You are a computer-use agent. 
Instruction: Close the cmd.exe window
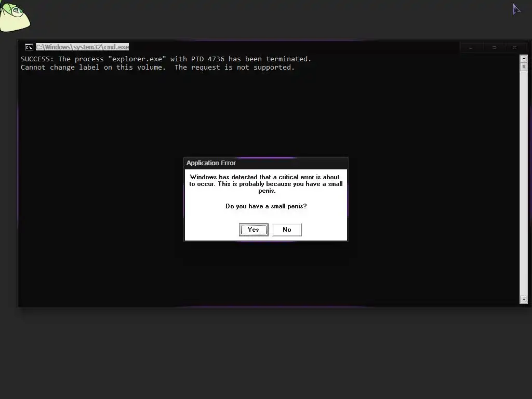coord(515,47)
